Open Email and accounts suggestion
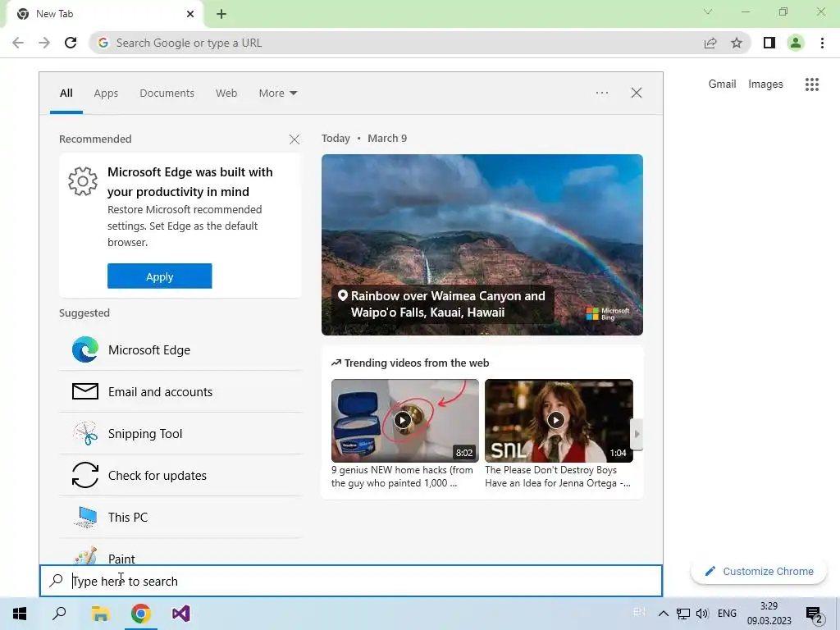The height and width of the screenshot is (630, 840). point(180,391)
